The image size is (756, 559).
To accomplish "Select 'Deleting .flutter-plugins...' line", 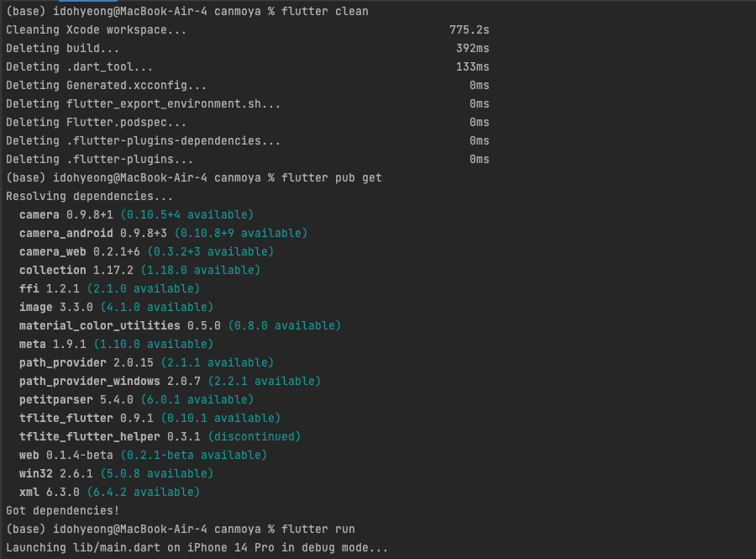I will coord(99,159).
